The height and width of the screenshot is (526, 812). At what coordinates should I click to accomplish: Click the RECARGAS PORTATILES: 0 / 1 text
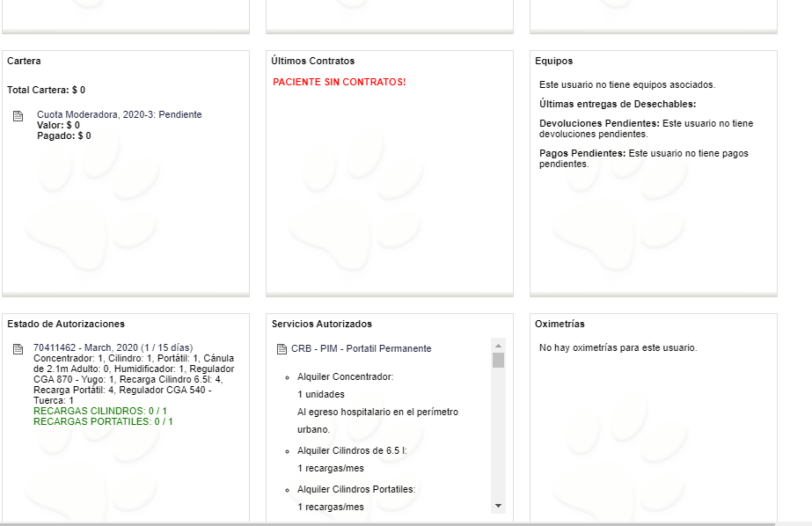[103, 421]
